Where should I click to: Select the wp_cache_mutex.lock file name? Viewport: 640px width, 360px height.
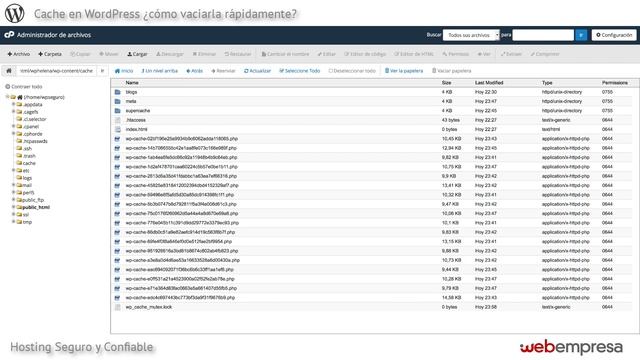click(x=149, y=307)
